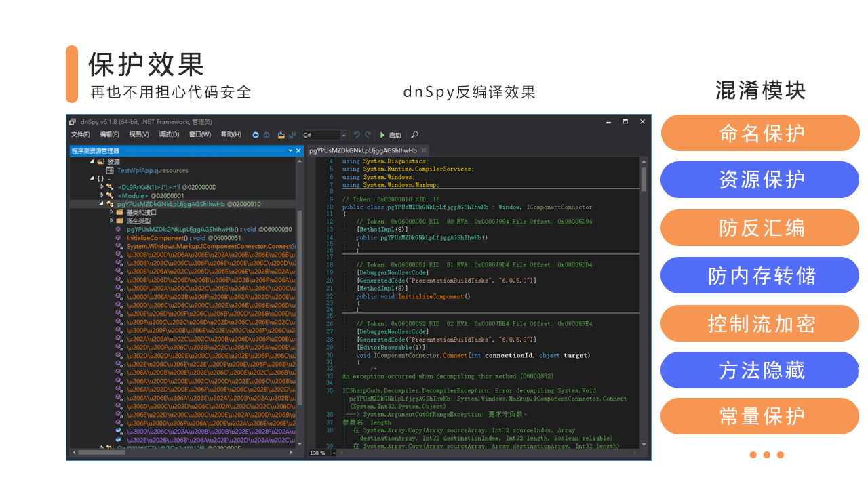The width and height of the screenshot is (868, 488).
Task: Collapse the { } namespace node
Action: 92,178
